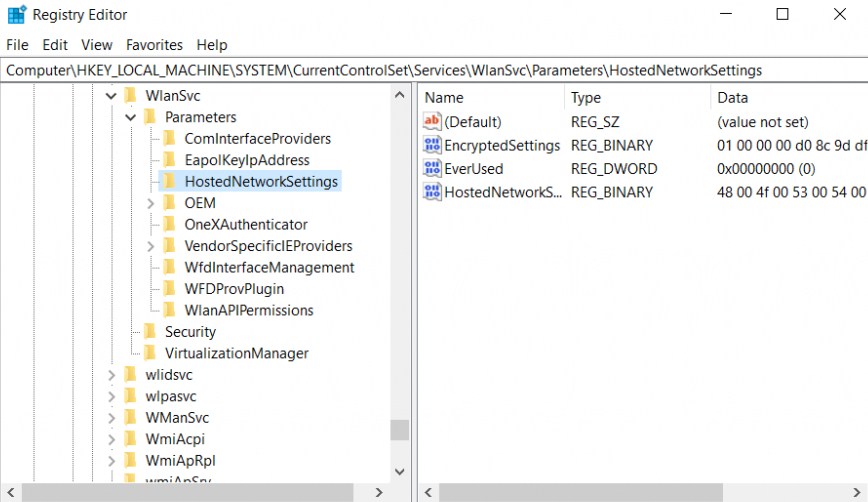Viewport: 868px width, 502px height.
Task: Click the tree pane scroll down arrow
Action: (400, 472)
